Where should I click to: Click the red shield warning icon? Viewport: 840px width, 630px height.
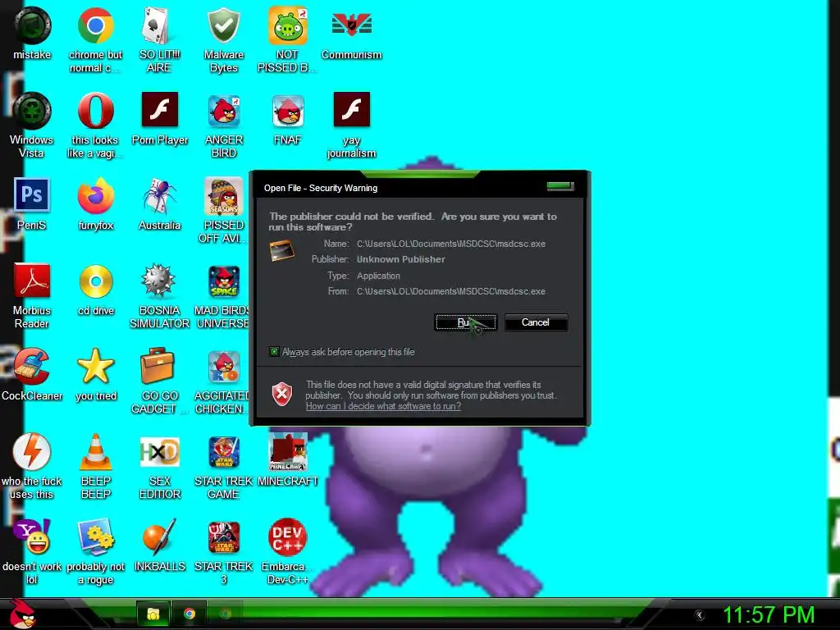point(282,395)
